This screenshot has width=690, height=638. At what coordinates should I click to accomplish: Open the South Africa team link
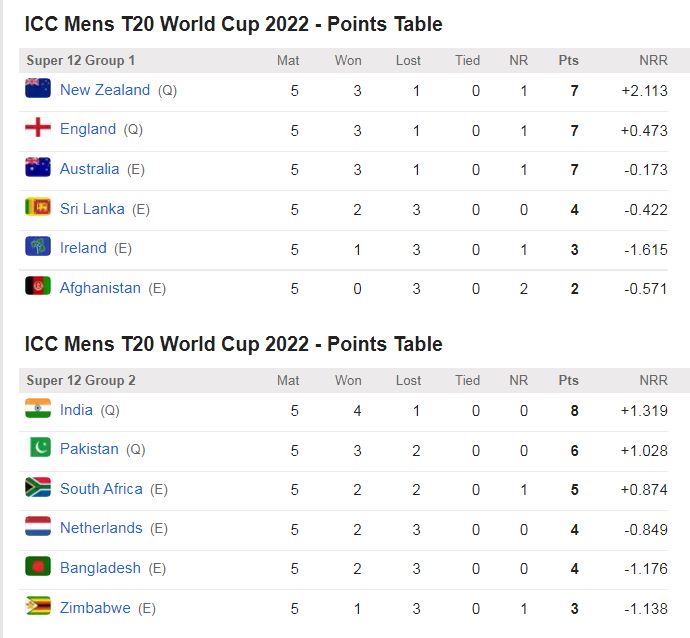(101, 489)
